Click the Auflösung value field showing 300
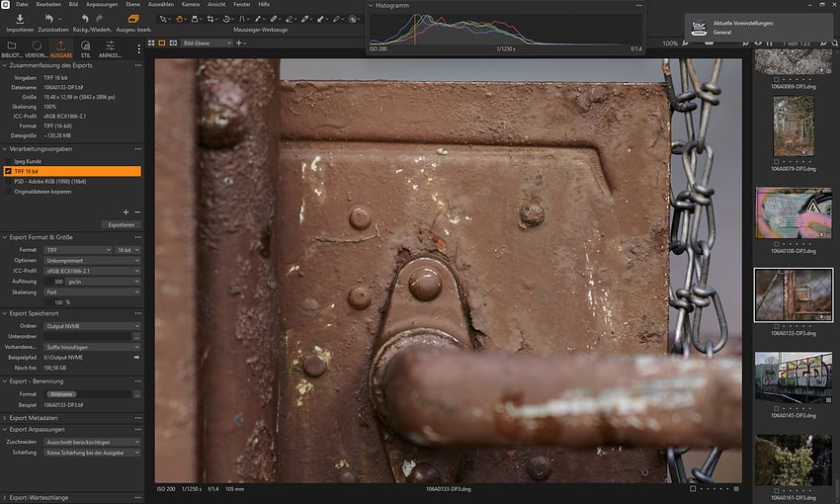Screen dimensions: 840x504 (57, 282)
